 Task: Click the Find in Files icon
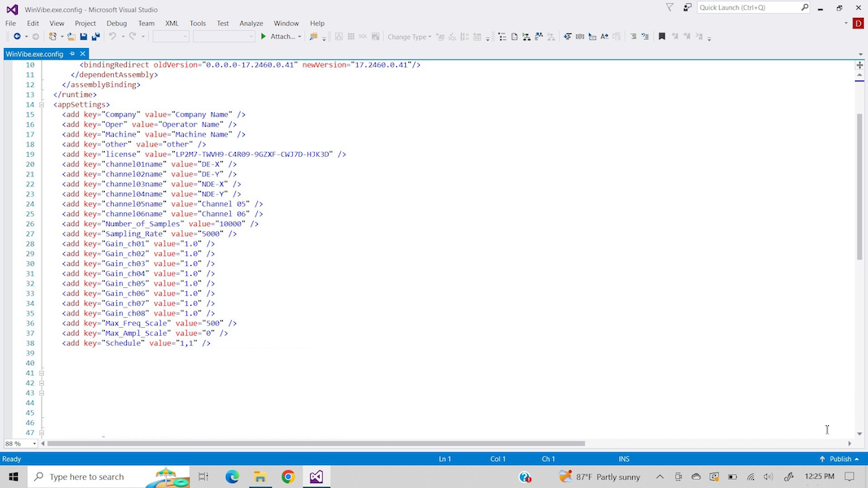[313, 37]
